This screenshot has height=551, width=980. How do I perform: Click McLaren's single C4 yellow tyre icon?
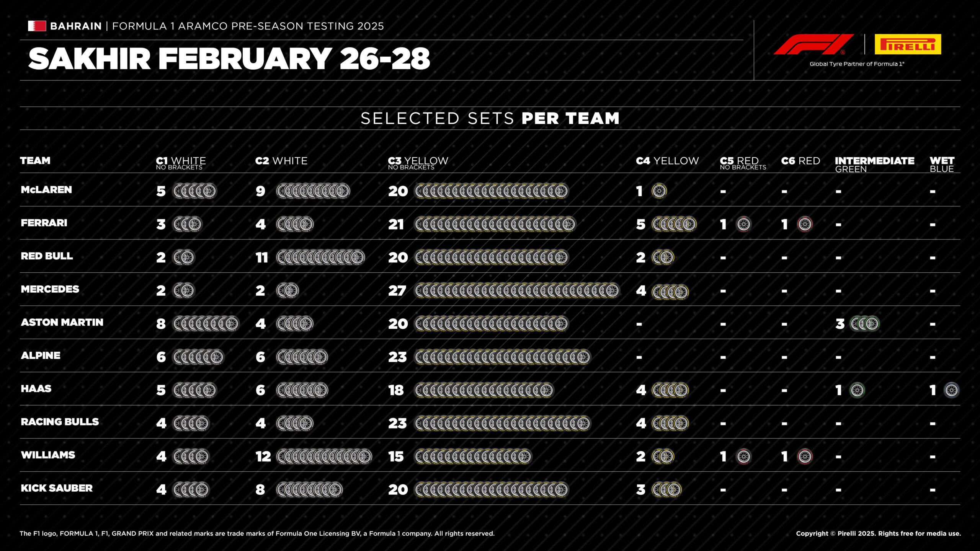[659, 191]
